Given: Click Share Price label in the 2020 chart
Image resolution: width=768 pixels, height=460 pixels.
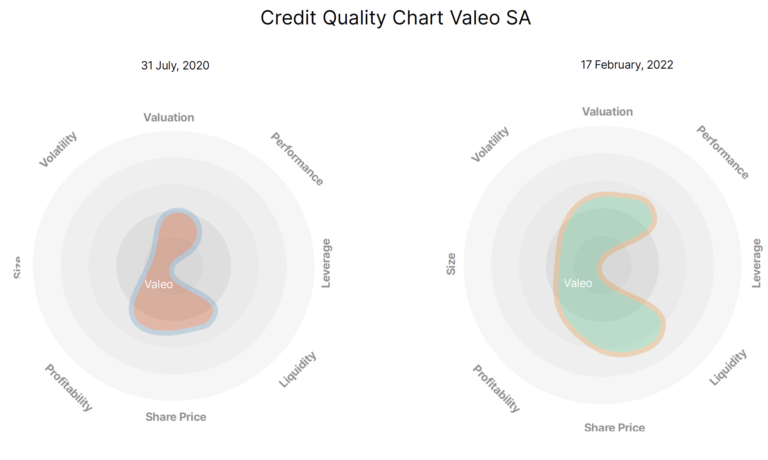Looking at the screenshot, I should tap(176, 416).
